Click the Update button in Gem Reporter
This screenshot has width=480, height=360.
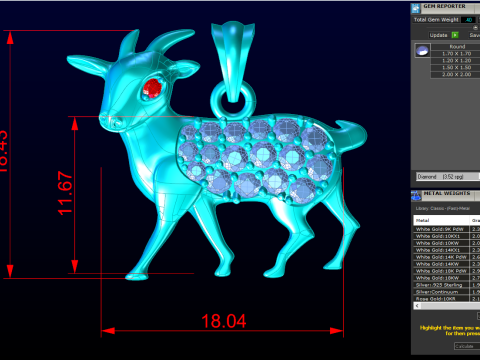(438, 35)
